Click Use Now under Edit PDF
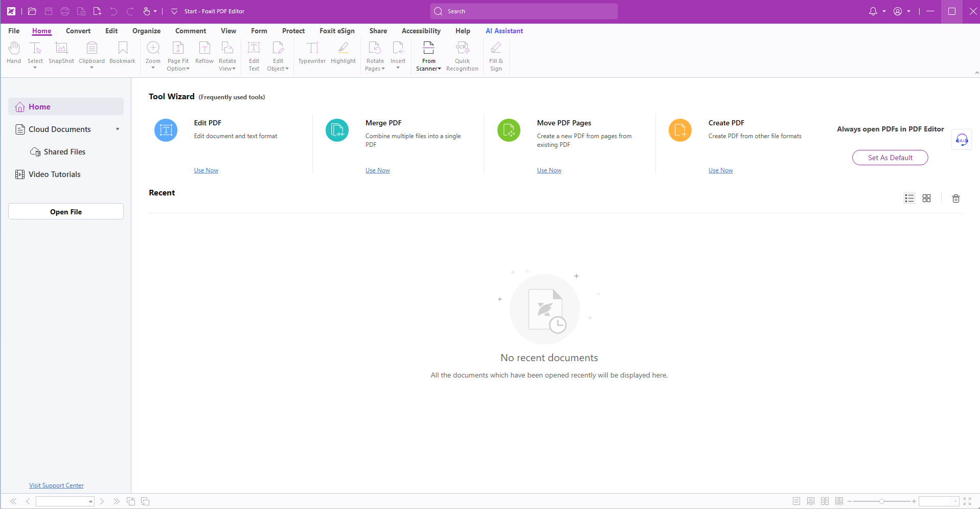The image size is (980, 509). pos(206,170)
